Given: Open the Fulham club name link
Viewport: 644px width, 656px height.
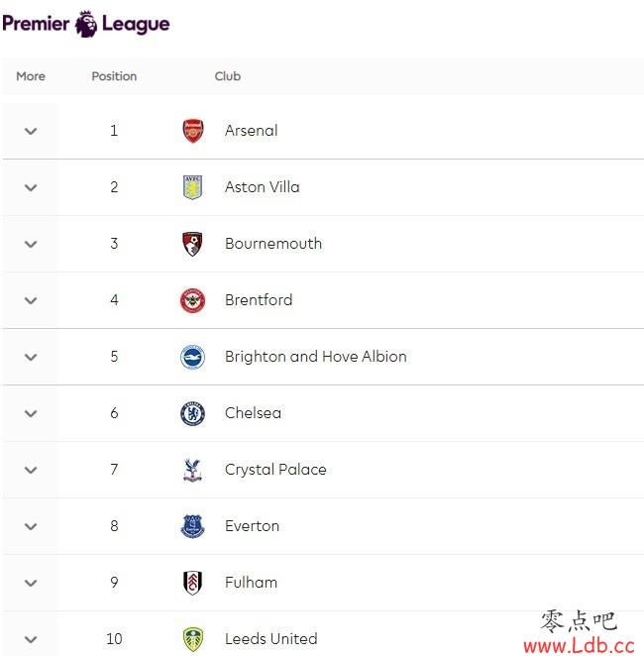Looking at the screenshot, I should (251, 583).
